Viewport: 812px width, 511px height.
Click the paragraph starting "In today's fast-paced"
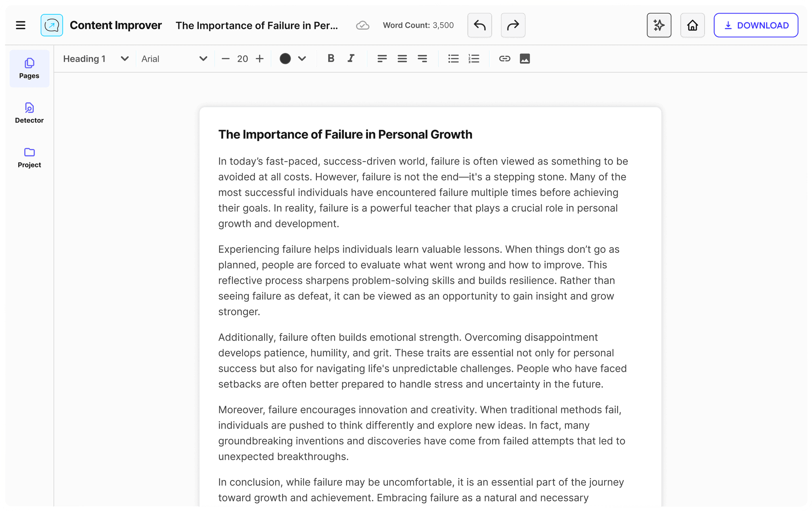click(x=423, y=192)
